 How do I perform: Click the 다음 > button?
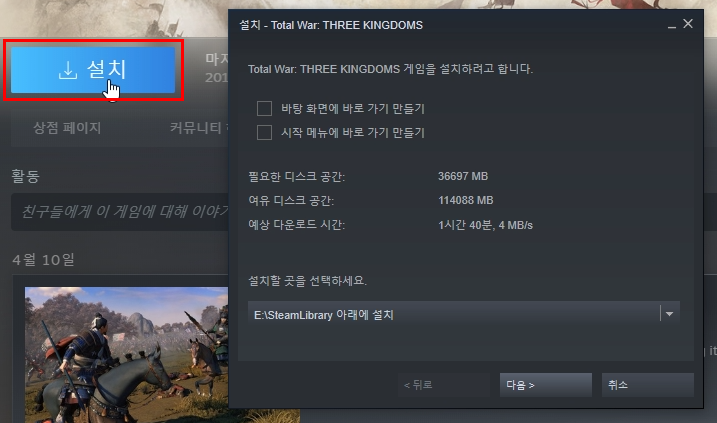click(546, 385)
